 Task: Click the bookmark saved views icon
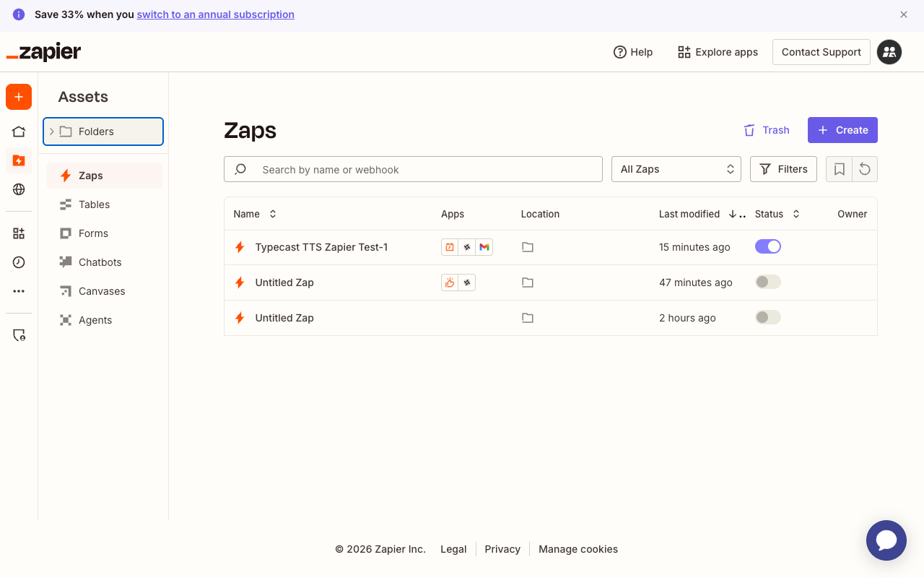coord(839,169)
